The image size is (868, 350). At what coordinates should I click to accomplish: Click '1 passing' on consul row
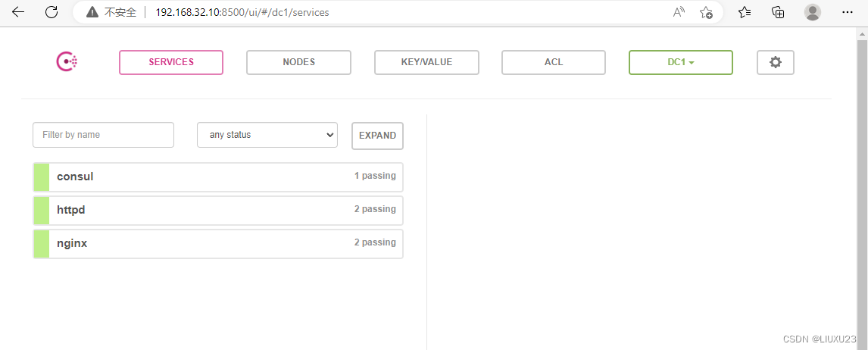click(x=375, y=176)
